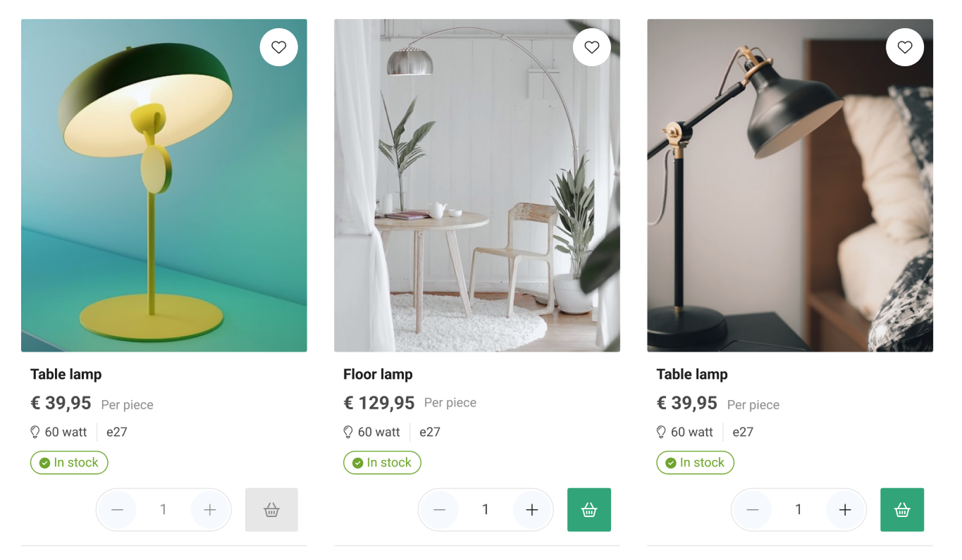This screenshot has height=560, width=962.
Task: Click the first Table lamp title link
Action: pos(66,374)
